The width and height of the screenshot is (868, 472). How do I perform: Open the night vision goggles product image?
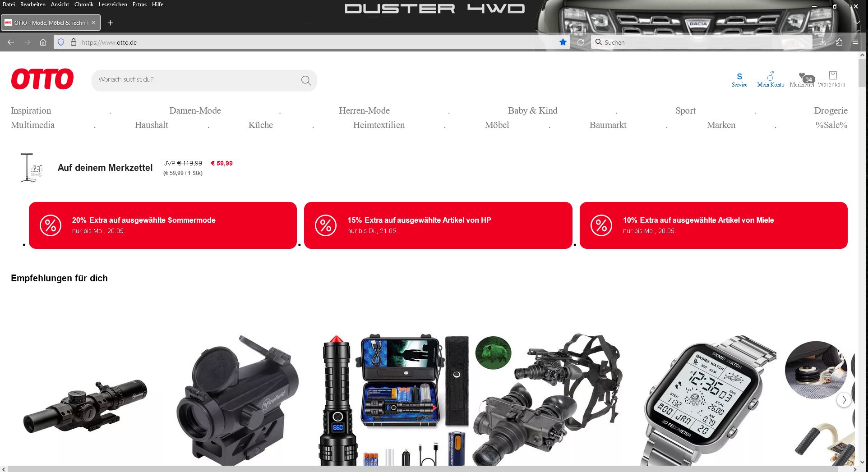point(548,400)
